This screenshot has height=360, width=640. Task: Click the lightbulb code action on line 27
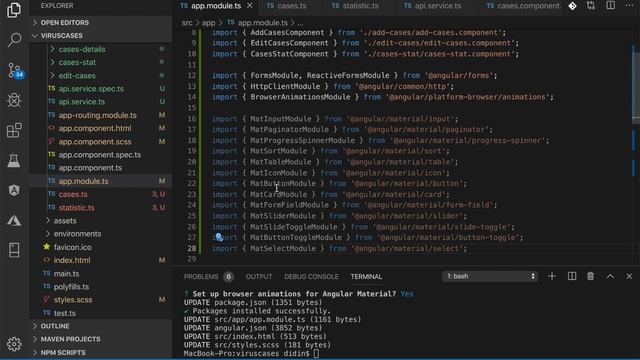[219, 237]
